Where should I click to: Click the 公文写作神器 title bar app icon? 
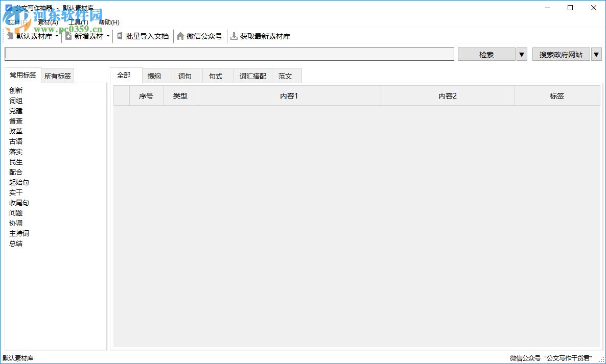(x=9, y=7)
